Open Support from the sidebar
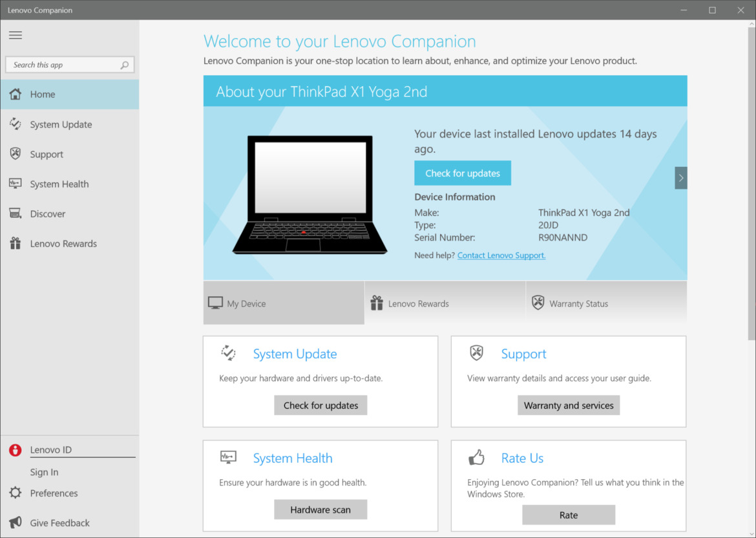This screenshot has height=538, width=756. 70,154
